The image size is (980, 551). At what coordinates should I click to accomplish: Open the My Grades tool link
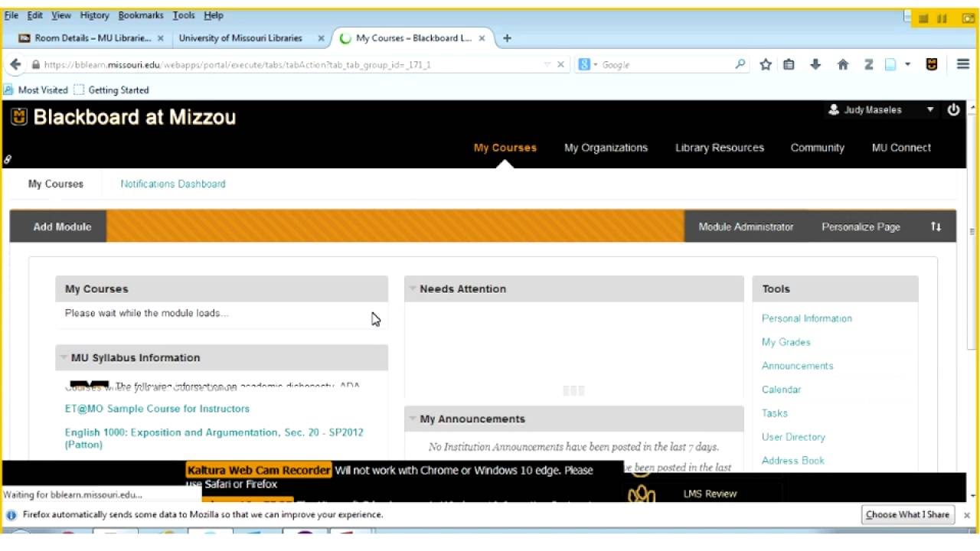point(786,342)
